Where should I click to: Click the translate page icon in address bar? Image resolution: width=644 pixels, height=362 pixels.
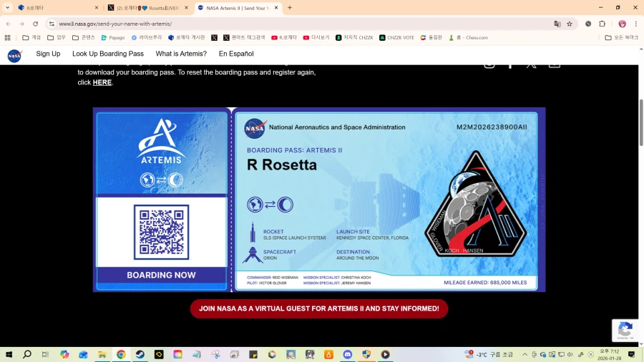(557, 24)
